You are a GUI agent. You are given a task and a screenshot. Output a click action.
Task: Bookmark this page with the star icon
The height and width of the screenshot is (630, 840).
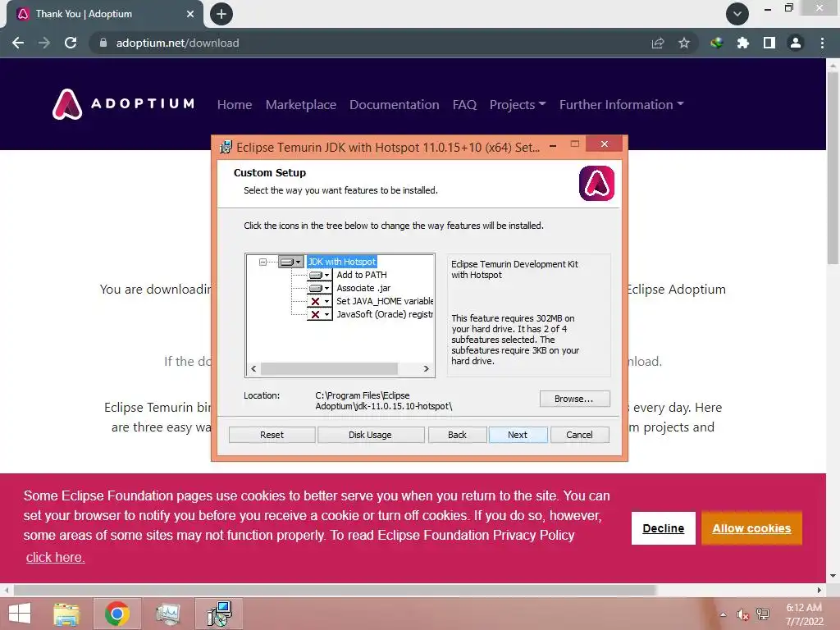coord(684,43)
